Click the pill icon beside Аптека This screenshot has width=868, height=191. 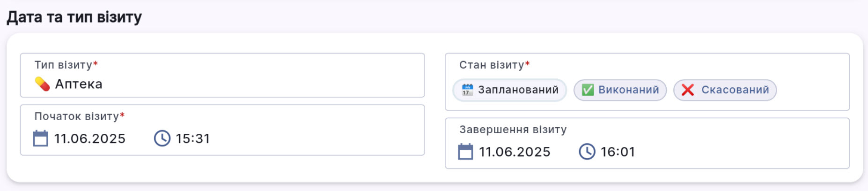42,84
